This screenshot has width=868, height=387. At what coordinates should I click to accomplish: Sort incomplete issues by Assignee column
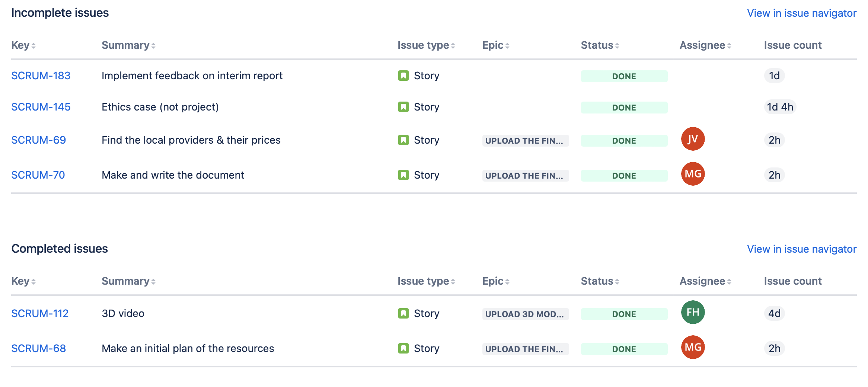pos(705,45)
